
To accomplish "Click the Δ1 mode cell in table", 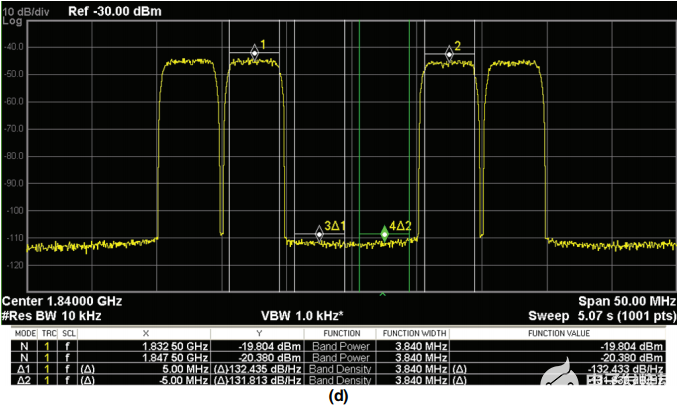I will [x=24, y=369].
